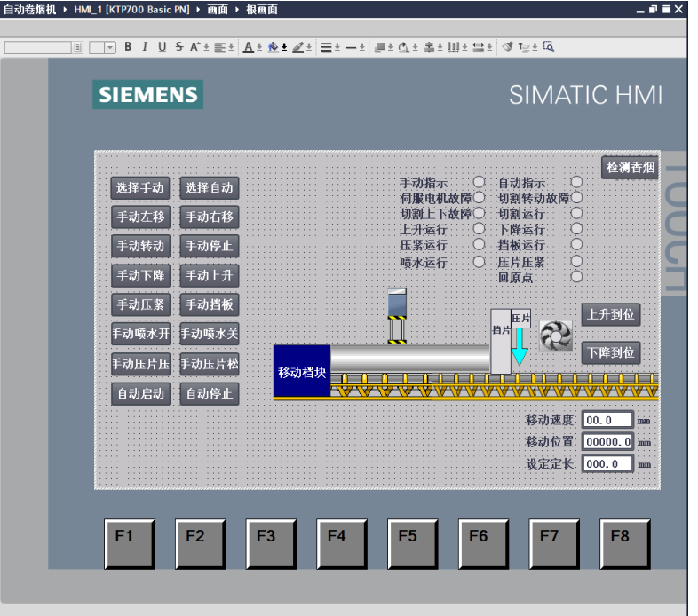Image resolution: width=698 pixels, height=616 pixels.
Task: Expand the line width dropdown arrow
Action: 337,48
